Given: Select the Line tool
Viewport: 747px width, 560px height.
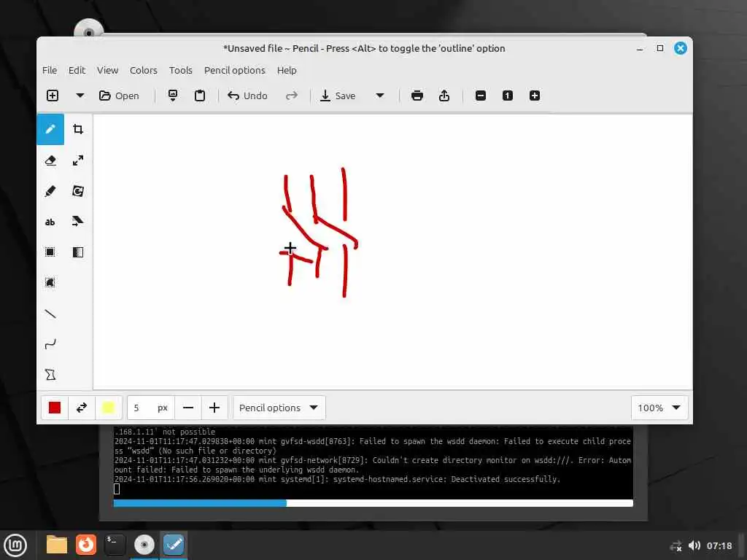Looking at the screenshot, I should [50, 314].
